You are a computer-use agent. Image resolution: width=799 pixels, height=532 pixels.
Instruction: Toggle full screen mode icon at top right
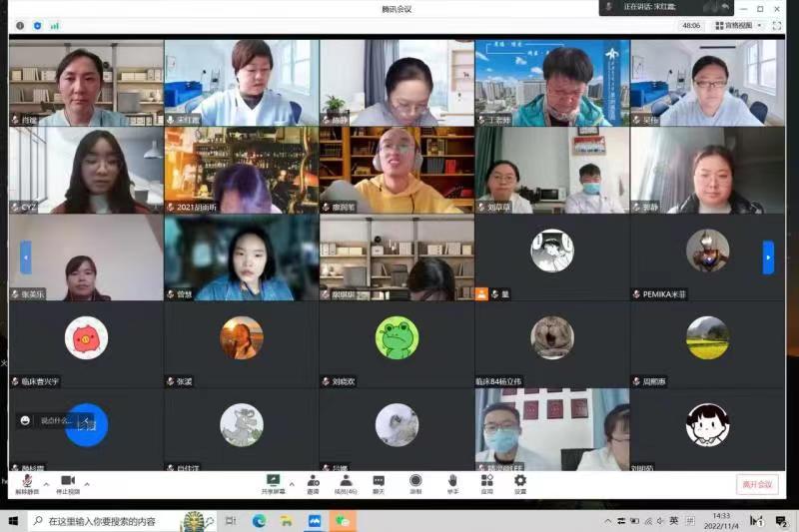coord(777,25)
